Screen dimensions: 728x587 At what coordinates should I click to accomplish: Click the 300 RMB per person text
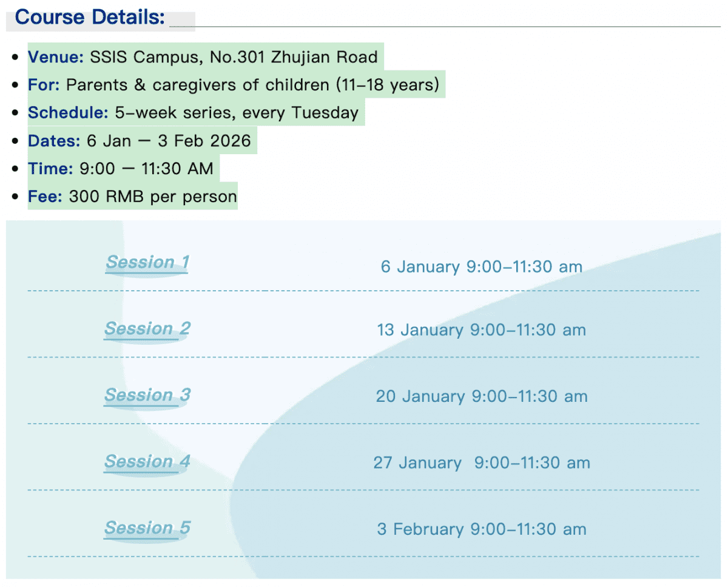click(x=153, y=197)
